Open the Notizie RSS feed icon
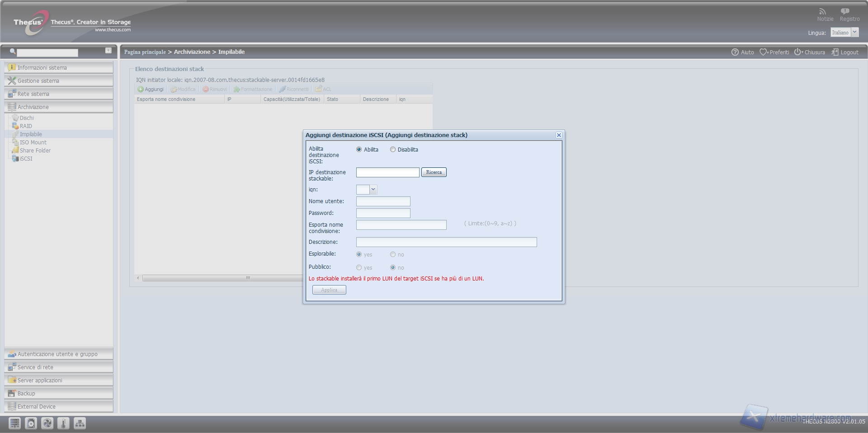 click(x=822, y=11)
